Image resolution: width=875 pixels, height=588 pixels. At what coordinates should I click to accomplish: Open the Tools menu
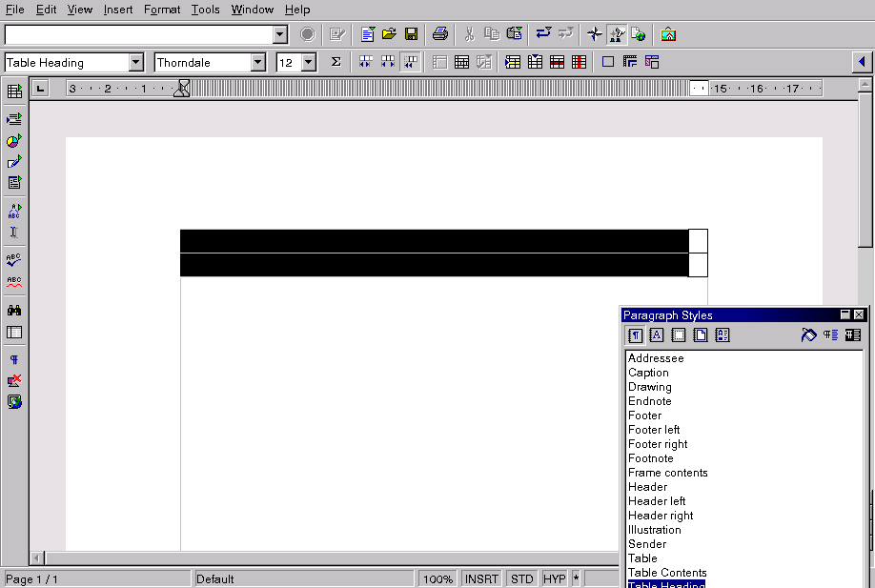coord(205,10)
